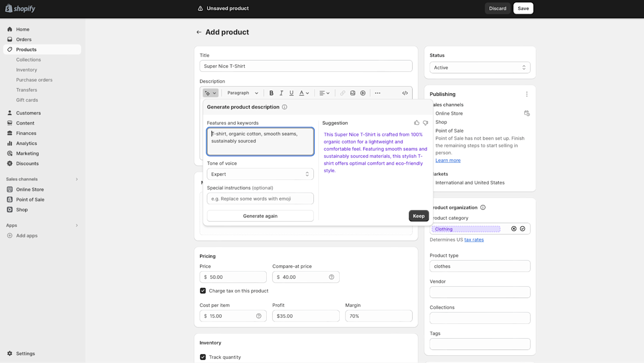Click the Price input field
Image resolution: width=644 pixels, height=363 pixels.
233,277
